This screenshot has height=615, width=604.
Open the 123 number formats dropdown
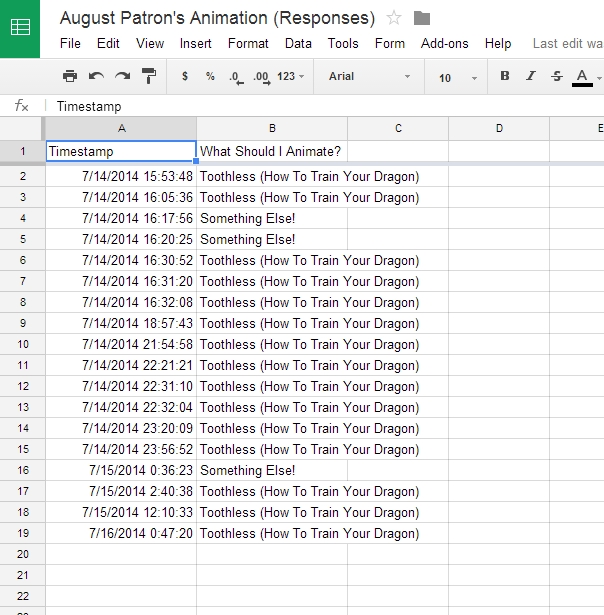[291, 76]
